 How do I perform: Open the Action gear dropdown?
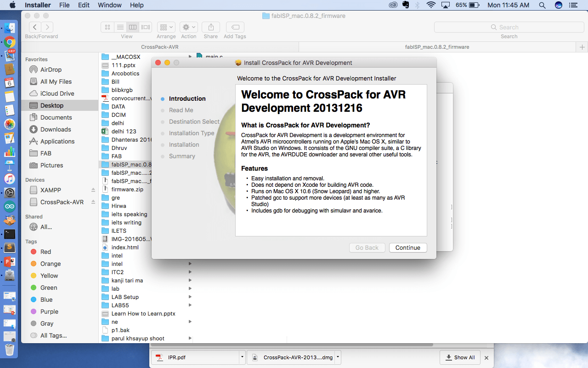point(188,27)
